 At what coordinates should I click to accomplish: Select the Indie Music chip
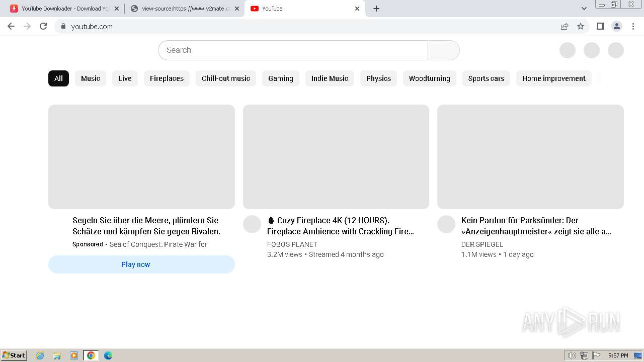[x=330, y=78]
